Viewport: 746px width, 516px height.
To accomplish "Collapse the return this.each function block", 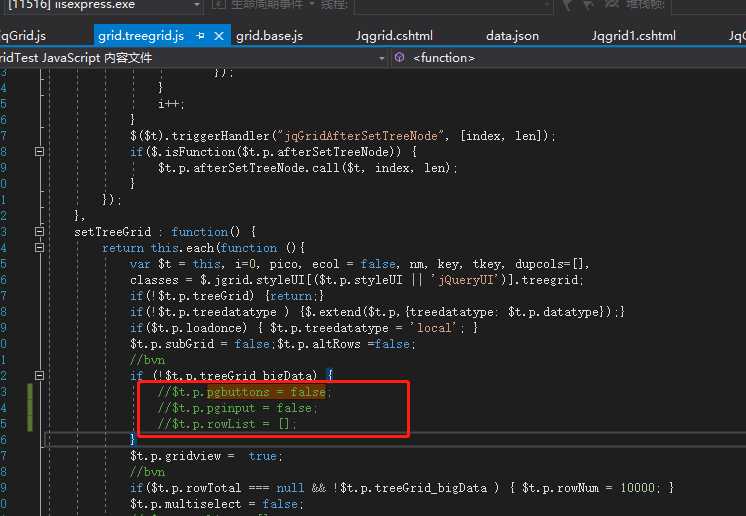I will pos(39,247).
